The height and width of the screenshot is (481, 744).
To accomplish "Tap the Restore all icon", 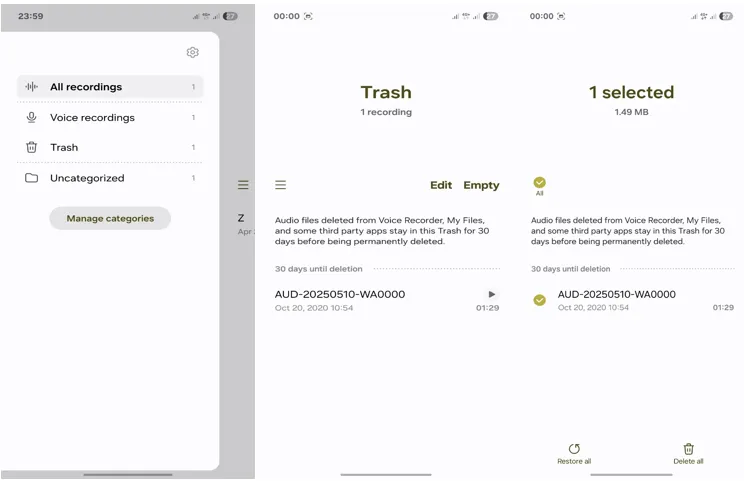I will click(x=574, y=448).
